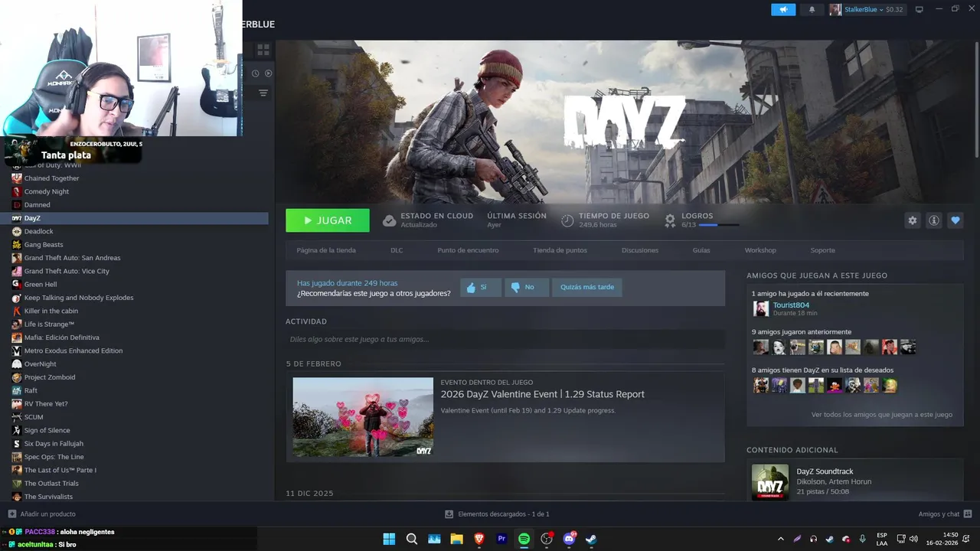Image resolution: width=980 pixels, height=551 pixels.
Task: Click Metro Exodus game icon
Action: (17, 350)
